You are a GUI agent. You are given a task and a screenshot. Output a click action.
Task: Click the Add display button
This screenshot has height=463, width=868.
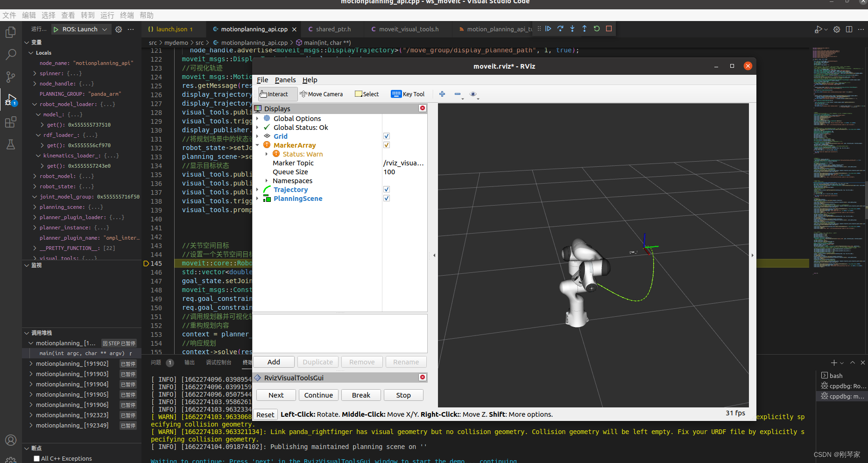pyautogui.click(x=274, y=362)
